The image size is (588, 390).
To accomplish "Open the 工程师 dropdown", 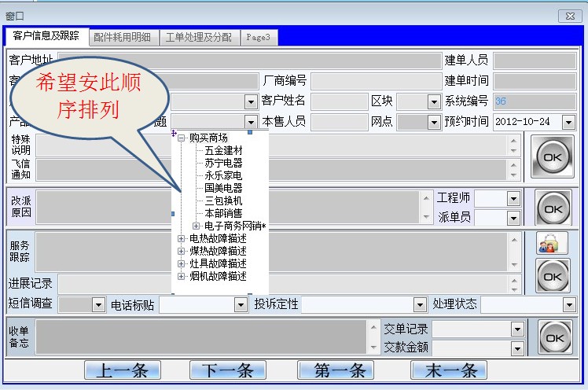I will (x=513, y=200).
